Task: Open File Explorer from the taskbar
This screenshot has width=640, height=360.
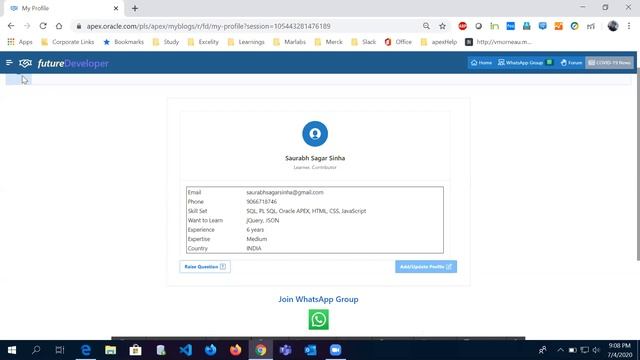Action: pos(111,350)
